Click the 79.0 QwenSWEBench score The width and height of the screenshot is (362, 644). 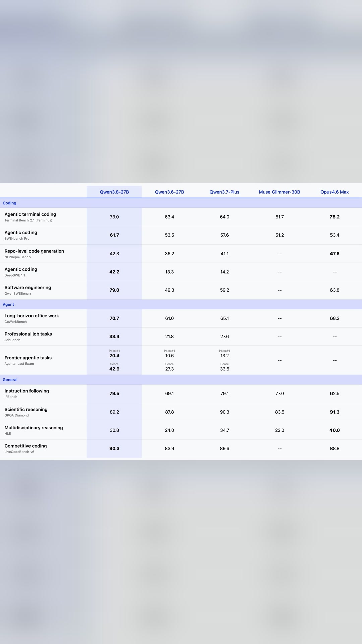[114, 290]
